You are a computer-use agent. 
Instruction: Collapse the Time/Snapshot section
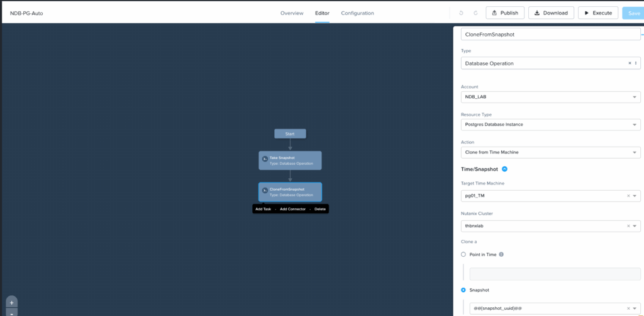point(505,169)
